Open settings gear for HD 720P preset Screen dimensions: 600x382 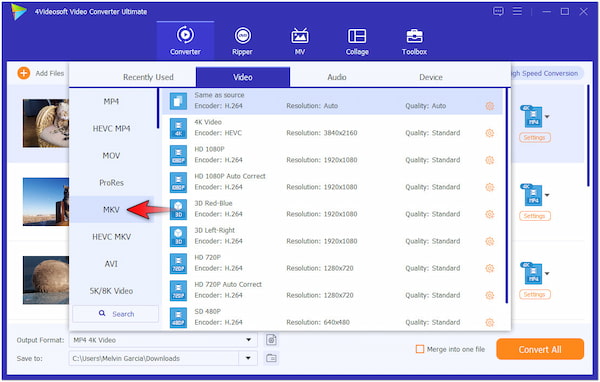(489, 268)
